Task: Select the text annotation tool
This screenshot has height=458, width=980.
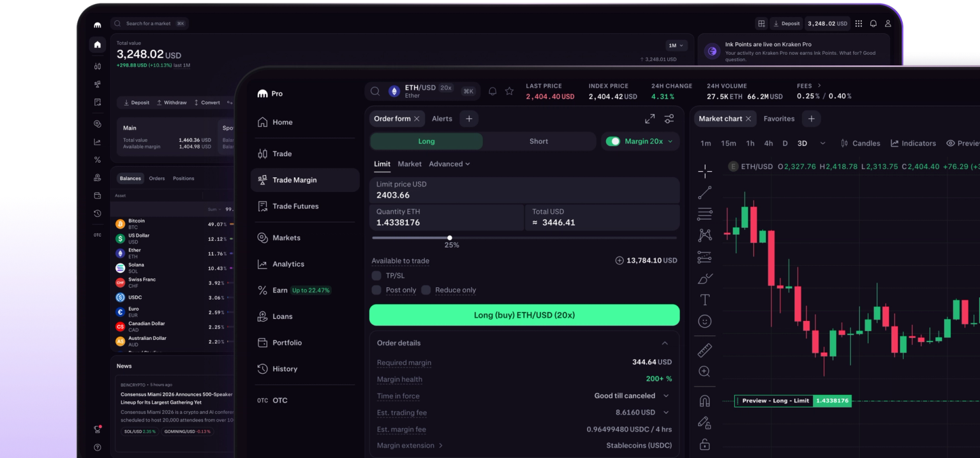Action: point(705,300)
